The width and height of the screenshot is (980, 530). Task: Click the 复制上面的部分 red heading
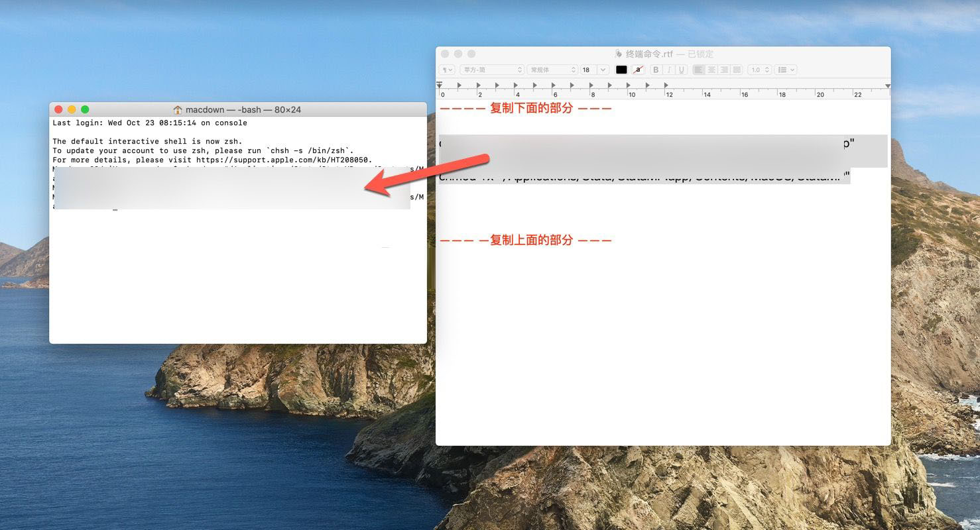531,240
